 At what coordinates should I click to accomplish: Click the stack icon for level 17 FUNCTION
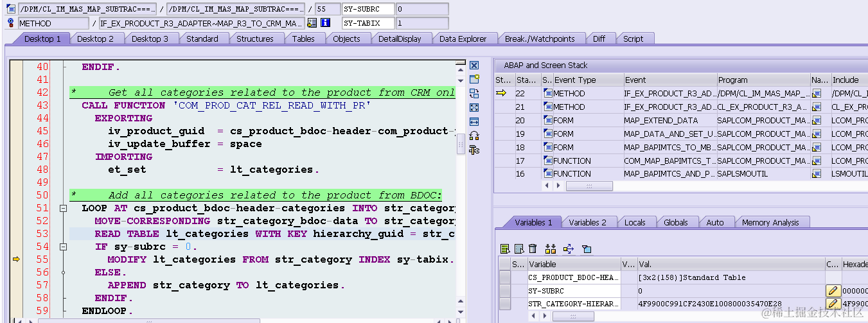click(547, 161)
